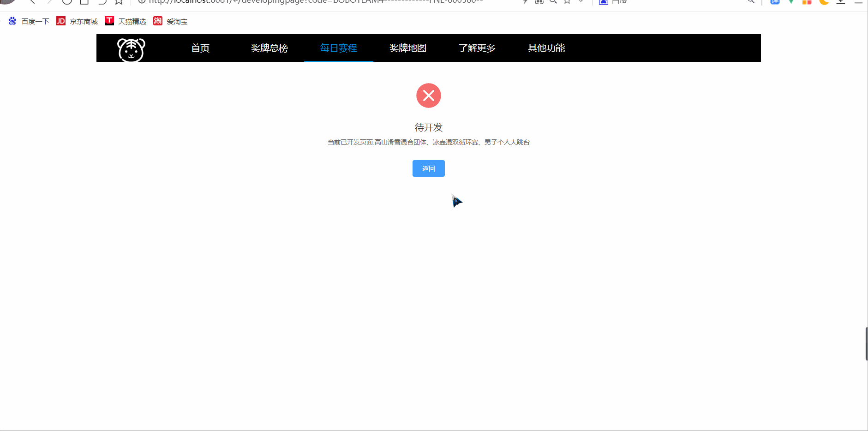The image size is (868, 431).
Task: Click the JD 京东商城 bookmark icon
Action: coord(60,21)
